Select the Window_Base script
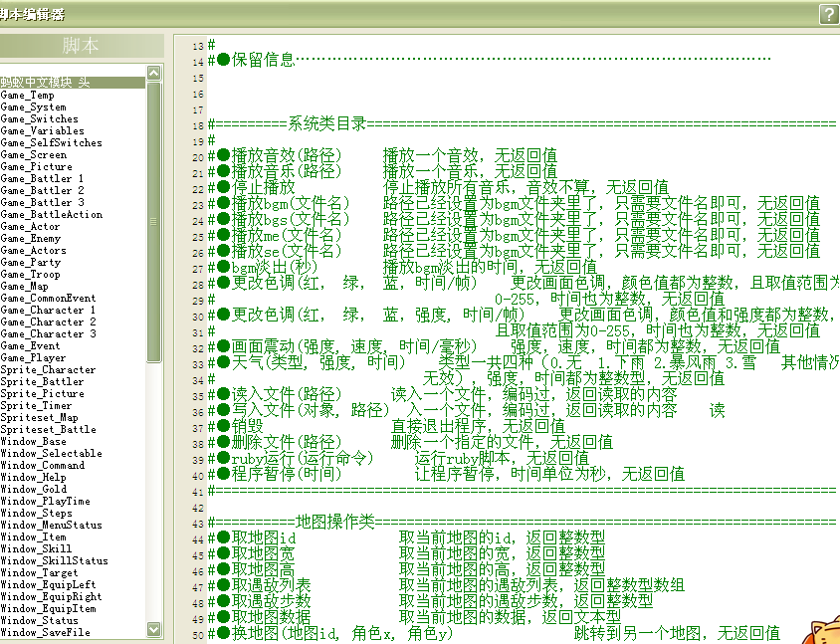840x644 pixels. tap(33, 441)
